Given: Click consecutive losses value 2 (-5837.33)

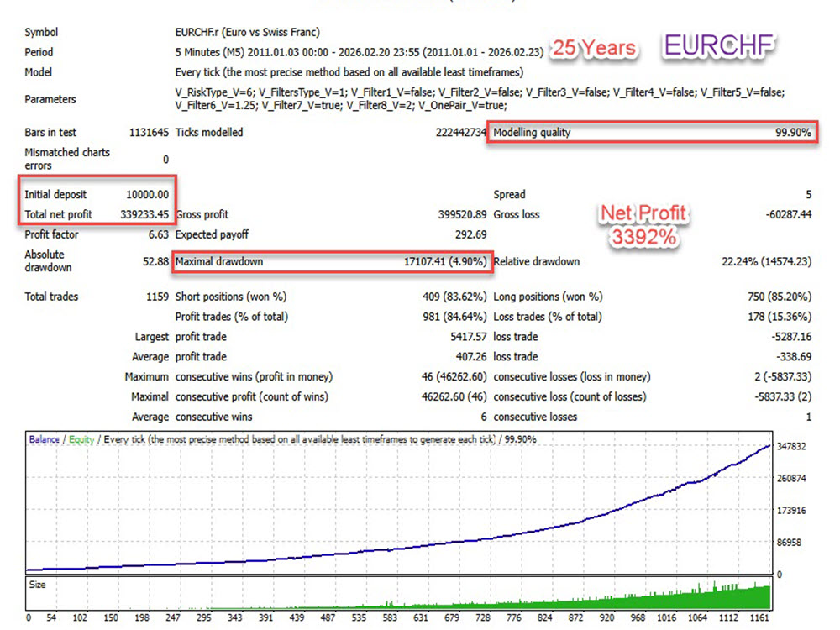Looking at the screenshot, I should click(x=783, y=377).
